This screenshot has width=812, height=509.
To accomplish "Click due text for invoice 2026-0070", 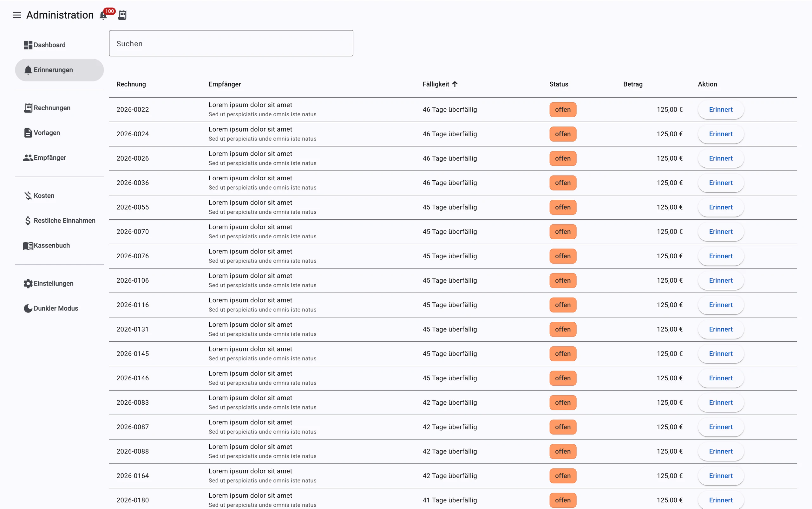I will click(449, 232).
